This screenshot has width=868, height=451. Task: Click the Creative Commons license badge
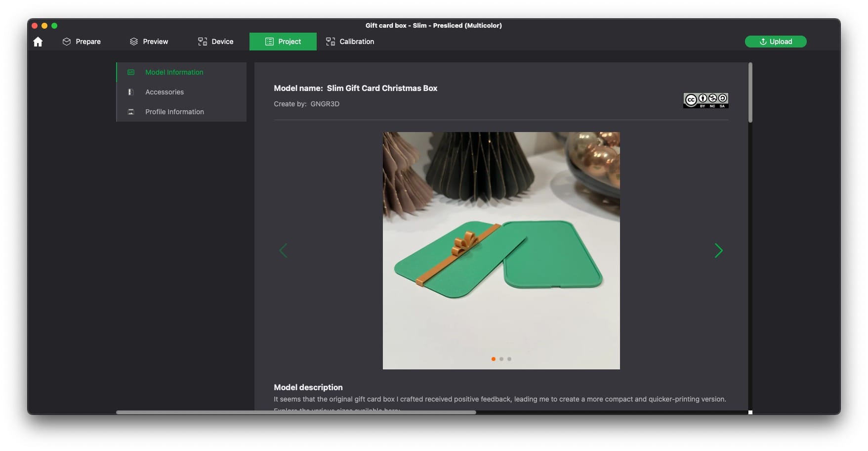[x=705, y=100]
